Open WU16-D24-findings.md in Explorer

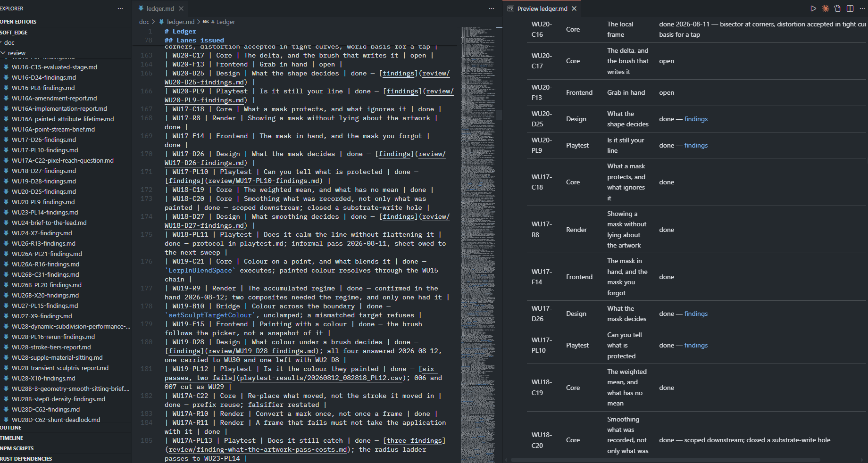(44, 77)
